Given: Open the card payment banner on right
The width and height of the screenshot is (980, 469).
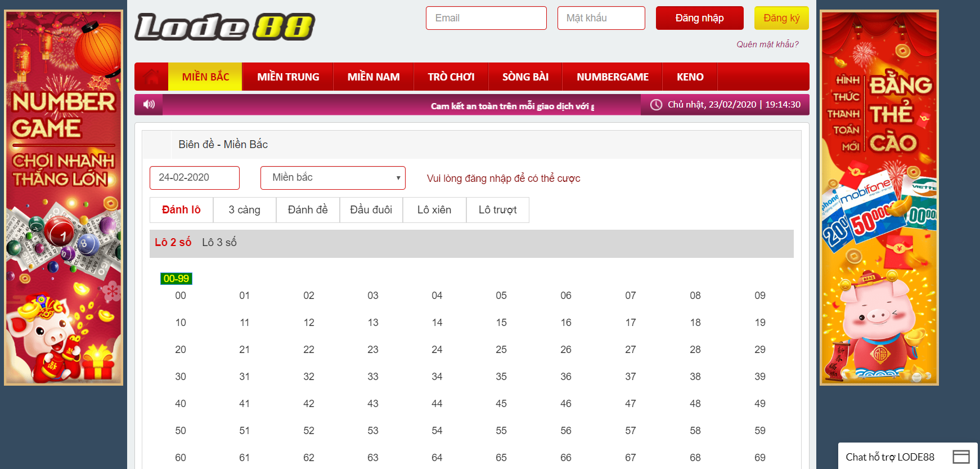Looking at the screenshot, I should [x=879, y=198].
